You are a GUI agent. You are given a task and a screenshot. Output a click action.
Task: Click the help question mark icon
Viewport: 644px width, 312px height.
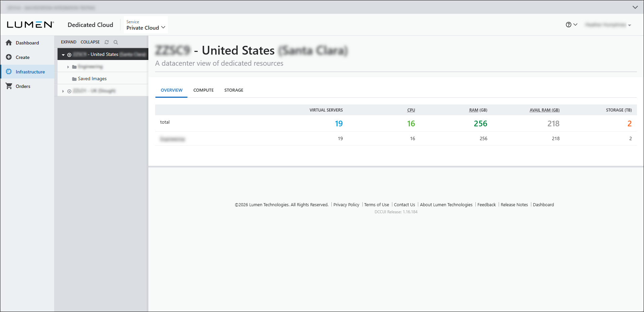tap(569, 25)
